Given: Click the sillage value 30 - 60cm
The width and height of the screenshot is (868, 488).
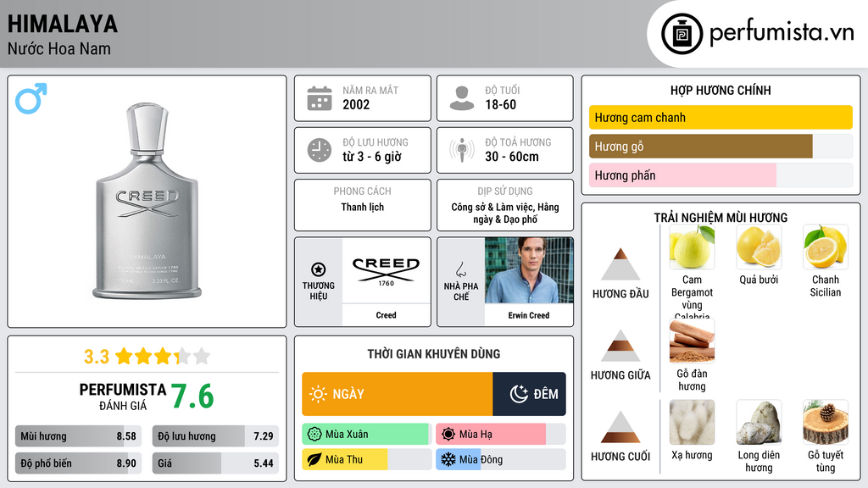Looking at the screenshot, I should tap(512, 157).
